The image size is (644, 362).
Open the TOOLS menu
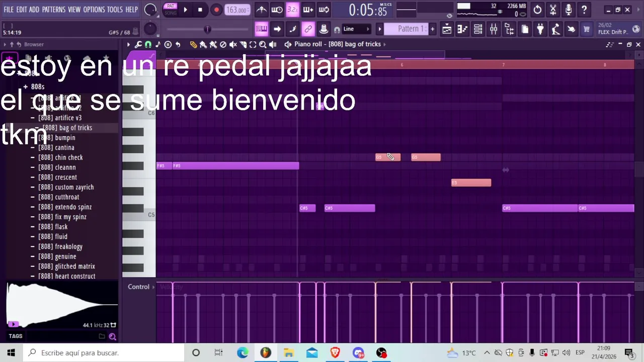(115, 10)
